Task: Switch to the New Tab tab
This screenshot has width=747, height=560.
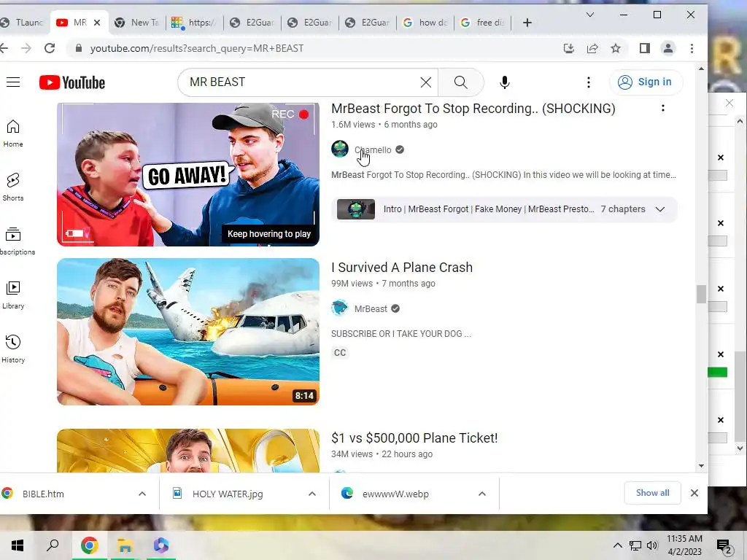Action: [137, 23]
